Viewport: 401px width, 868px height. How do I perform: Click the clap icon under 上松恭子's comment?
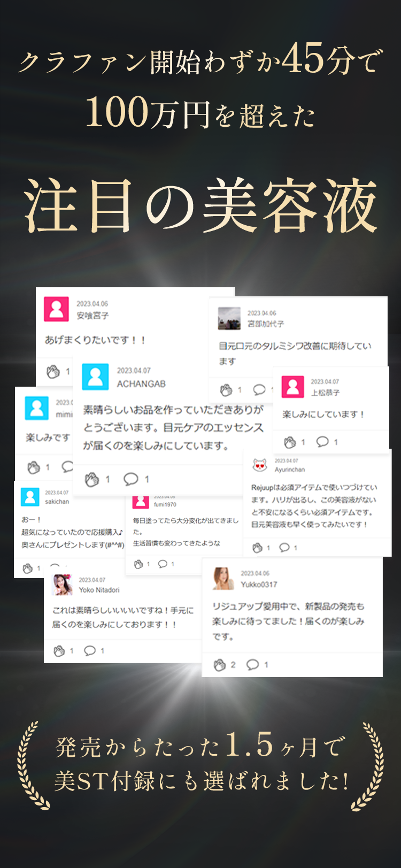point(290,442)
